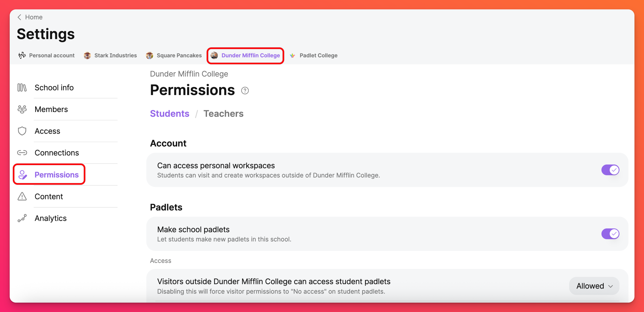Click the Content warning triangle icon
Viewport: 644px width, 312px height.
[22, 196]
